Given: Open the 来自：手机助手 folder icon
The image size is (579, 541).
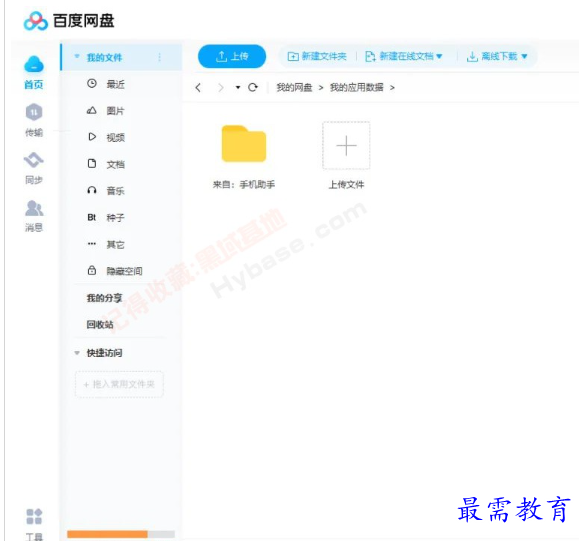Looking at the screenshot, I should click(x=244, y=144).
